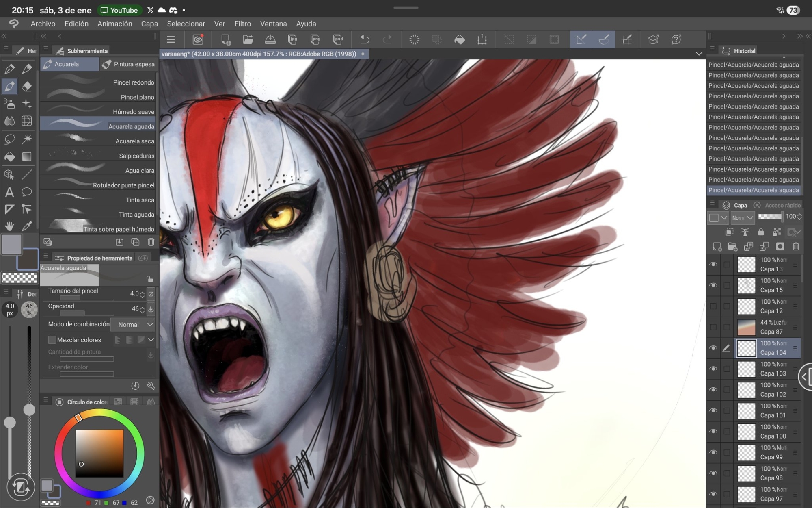Screen dimensions: 812x508
Task: Switch to Pintura espesa tab
Action: tap(129, 64)
